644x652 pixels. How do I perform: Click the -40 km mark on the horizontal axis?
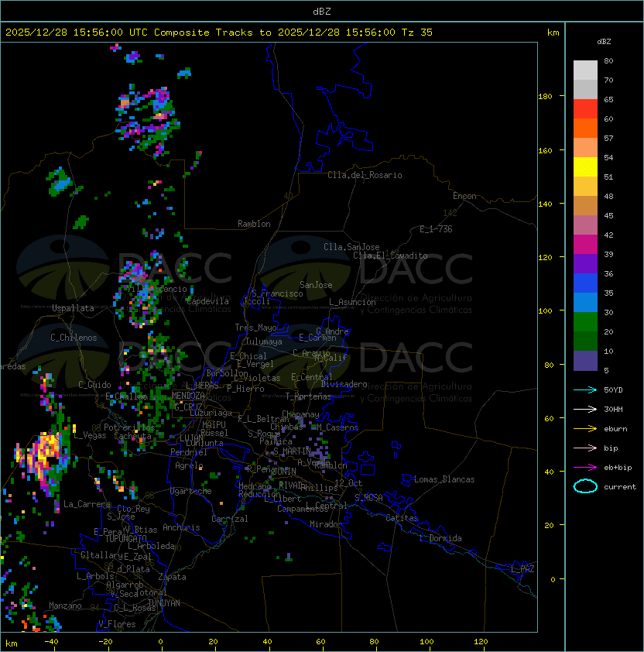click(52, 642)
